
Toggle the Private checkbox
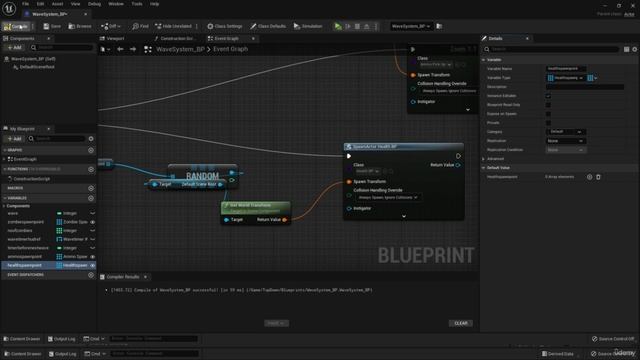548,123
